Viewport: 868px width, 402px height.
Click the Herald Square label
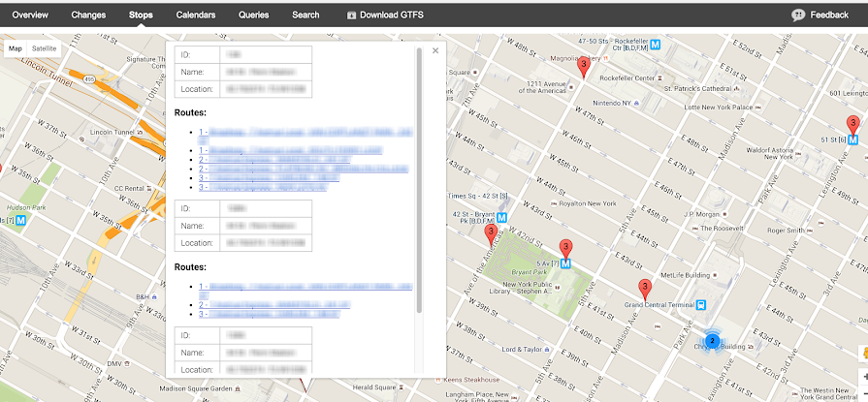pyautogui.click(x=372, y=387)
